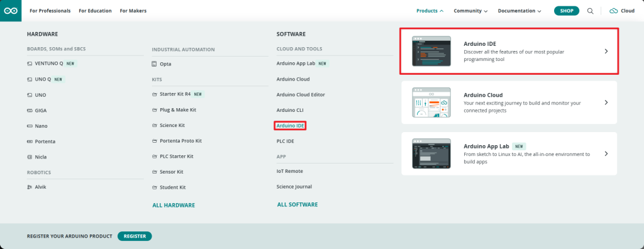The height and width of the screenshot is (249, 644).
Task: Open the For Makers tab
Action: [133, 11]
